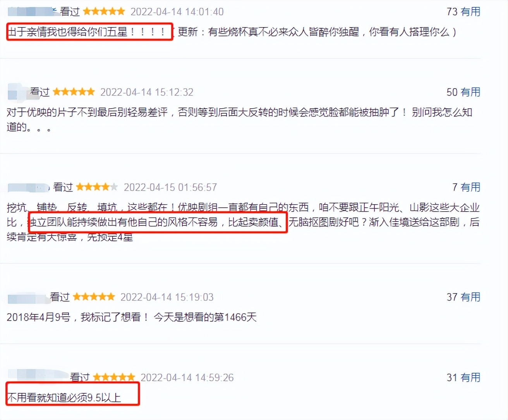Click star rating dated 15:19:03
The width and height of the screenshot is (508, 420).
[94, 297]
